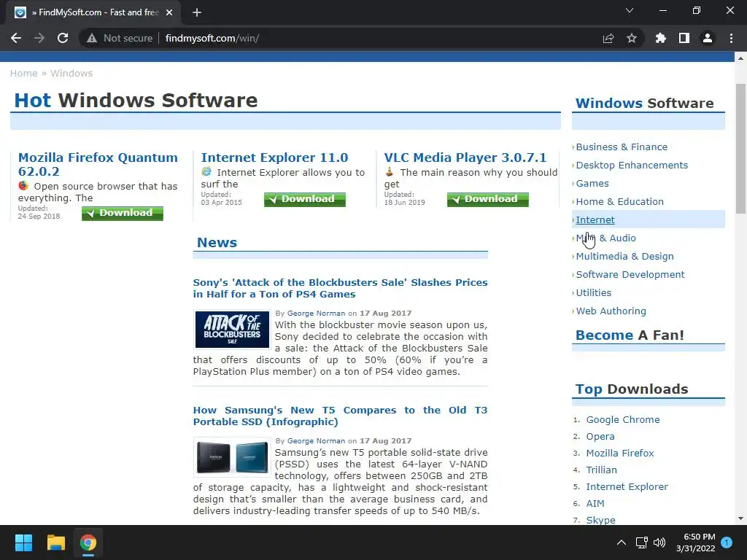
Task: Open author George Norman on Sony article
Action: pyautogui.click(x=316, y=314)
